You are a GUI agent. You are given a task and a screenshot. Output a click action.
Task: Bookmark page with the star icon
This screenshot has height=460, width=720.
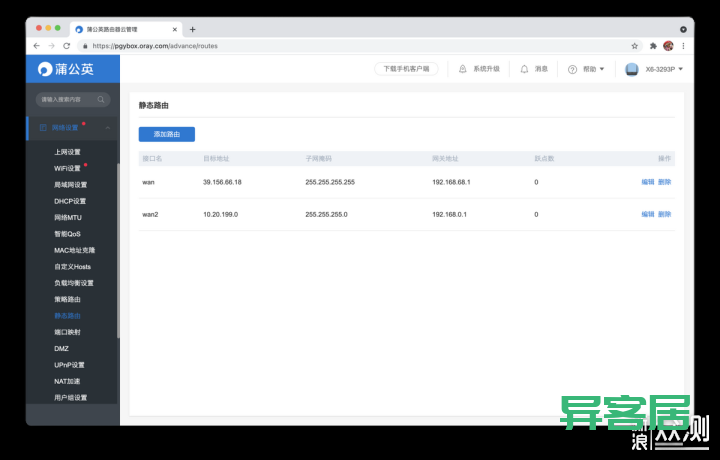click(x=635, y=46)
